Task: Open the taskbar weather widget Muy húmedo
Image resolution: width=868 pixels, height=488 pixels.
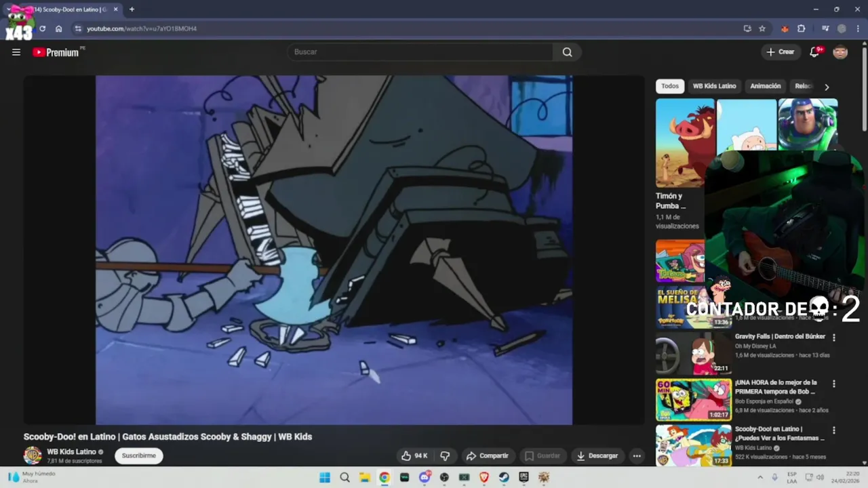Action: click(x=33, y=477)
